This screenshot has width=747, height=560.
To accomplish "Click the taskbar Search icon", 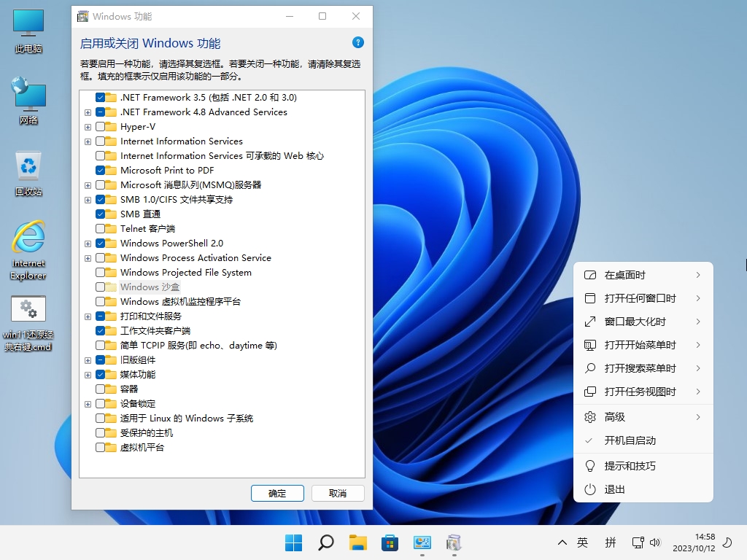I will point(325,542).
